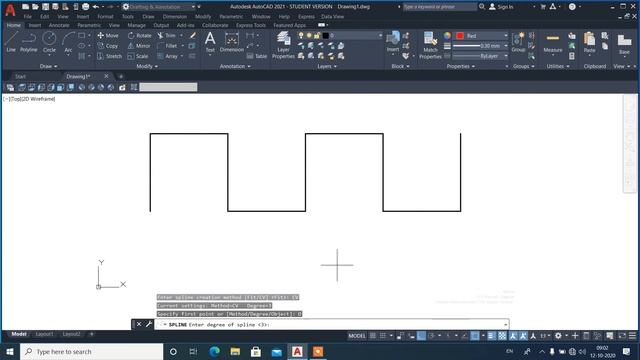The image size is (640, 360).
Task: Click the Erase pencil icon in Modify
Action: tap(193, 36)
